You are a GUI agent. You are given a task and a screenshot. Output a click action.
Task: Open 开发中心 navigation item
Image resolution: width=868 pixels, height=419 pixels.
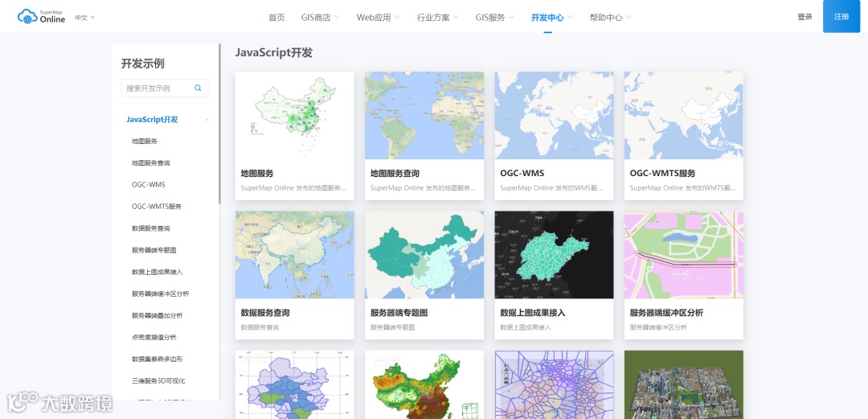(547, 17)
